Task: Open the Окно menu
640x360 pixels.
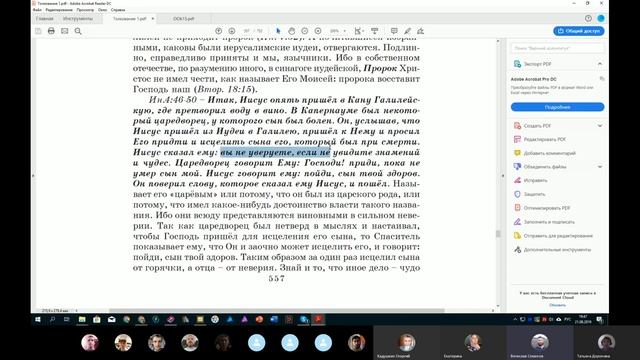Action: (x=102, y=10)
